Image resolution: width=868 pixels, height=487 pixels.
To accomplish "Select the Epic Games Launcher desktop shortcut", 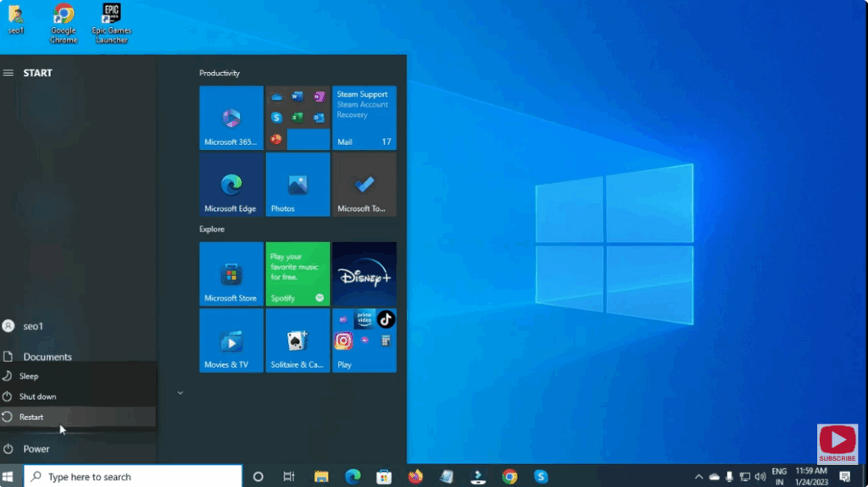I will (111, 23).
